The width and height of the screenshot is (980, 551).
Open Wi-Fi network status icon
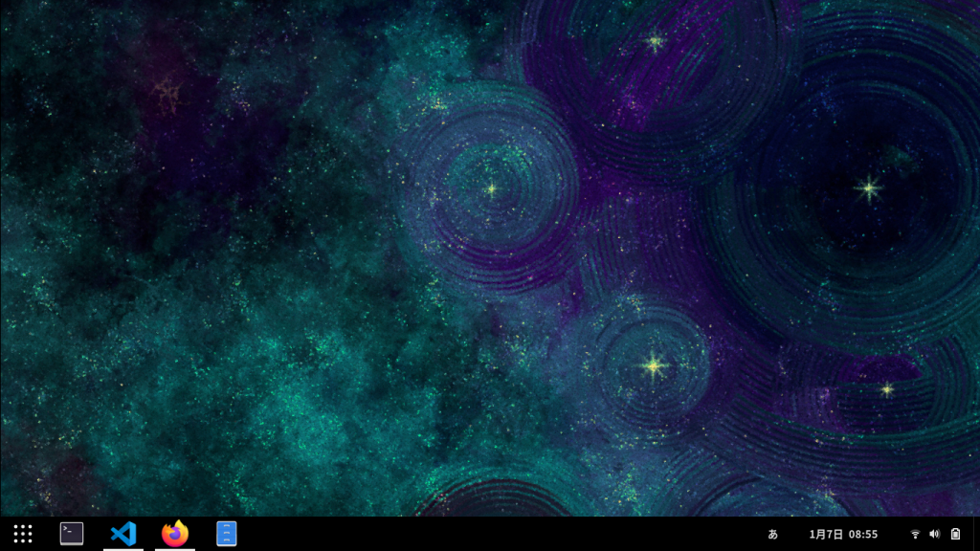tap(915, 534)
